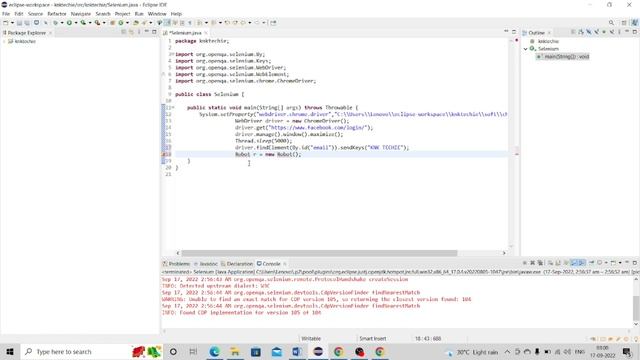The image size is (640, 360).
Task: Open the Coverage icon's dropdown arrow
Action: click(90, 23)
